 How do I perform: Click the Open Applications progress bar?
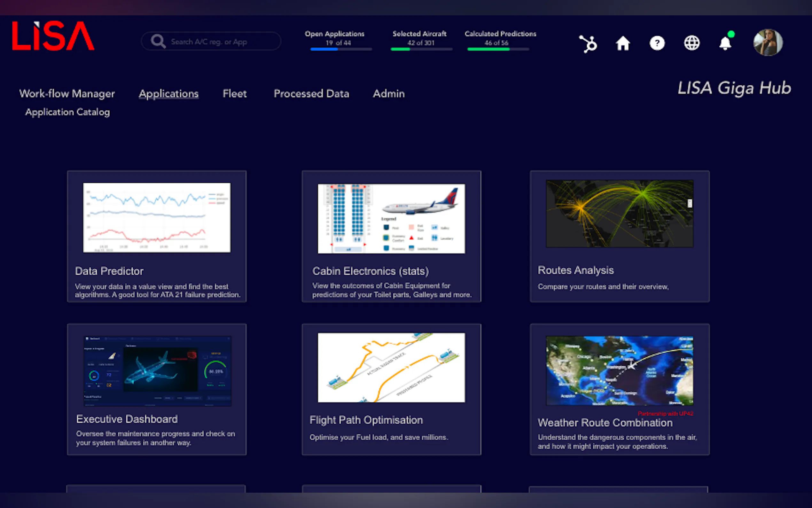341,49
